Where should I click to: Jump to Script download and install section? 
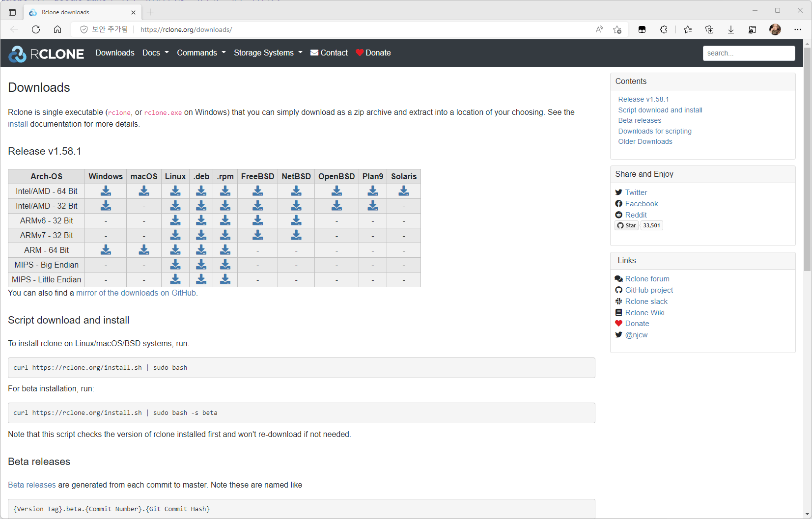660,110
